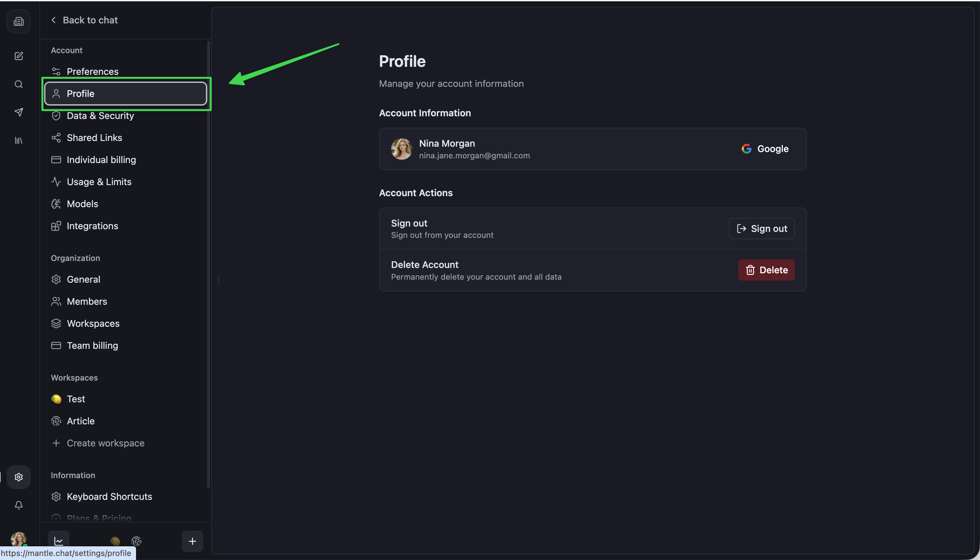Click the settings sidebar scrollbar
This screenshot has height=560, width=980.
(x=209, y=265)
